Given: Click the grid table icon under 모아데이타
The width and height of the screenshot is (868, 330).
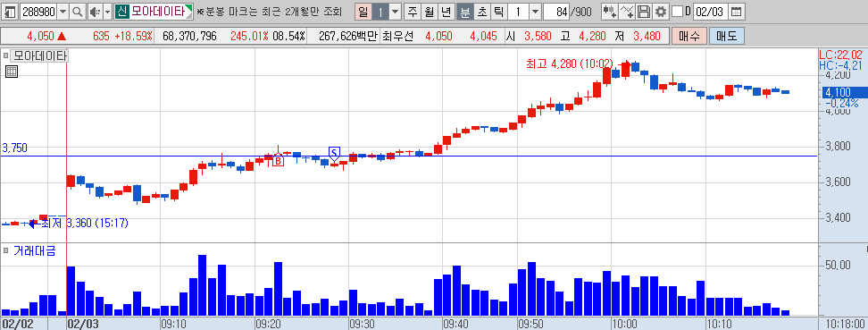Looking at the screenshot, I should [x=12, y=71].
